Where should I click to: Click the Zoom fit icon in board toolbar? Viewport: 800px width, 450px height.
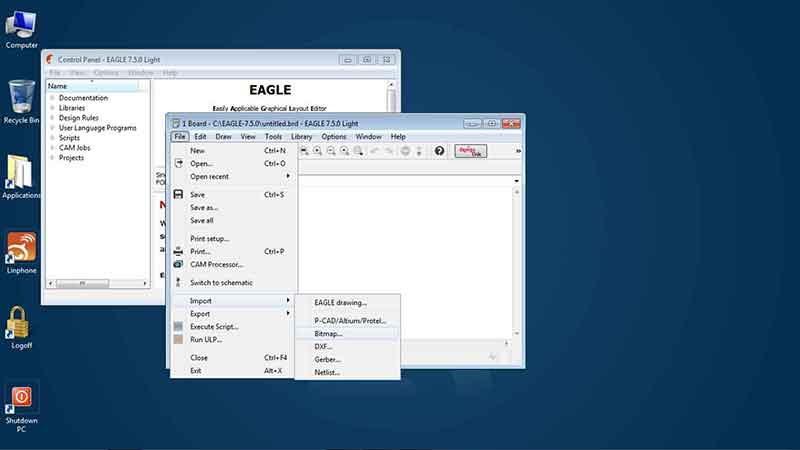coord(304,151)
